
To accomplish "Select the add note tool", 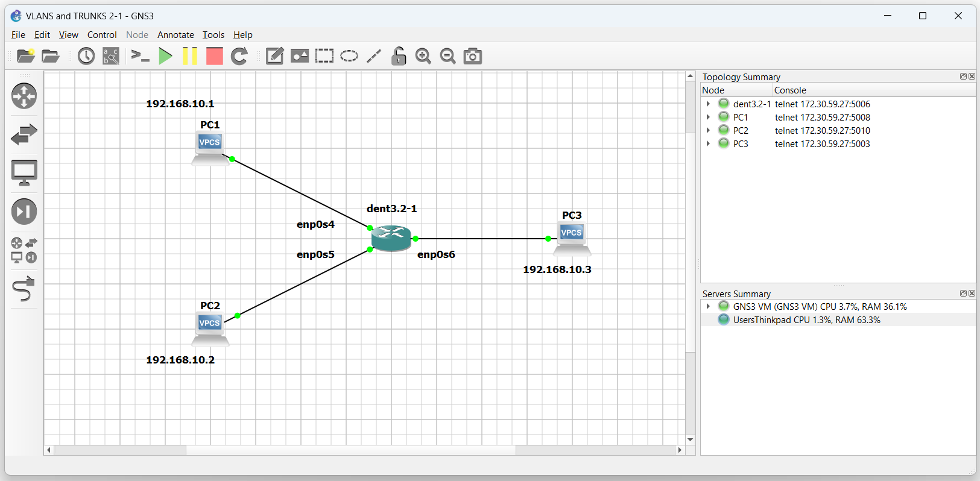I will (275, 56).
